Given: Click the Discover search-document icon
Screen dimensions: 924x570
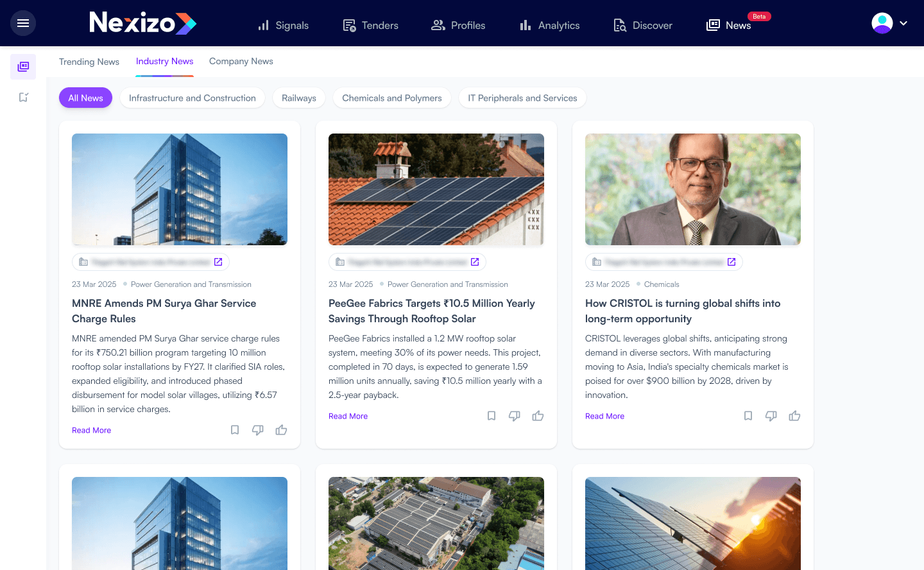Looking at the screenshot, I should [x=620, y=25].
